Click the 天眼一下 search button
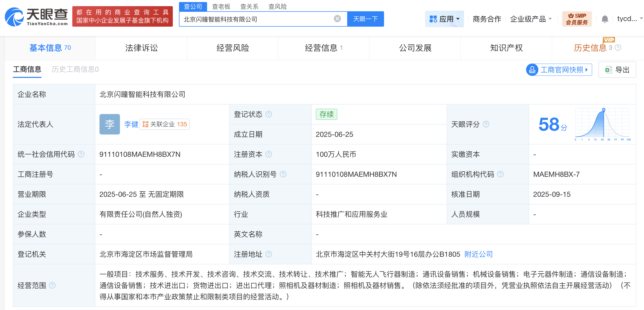Screen dimensions: 644x310 pos(366,18)
